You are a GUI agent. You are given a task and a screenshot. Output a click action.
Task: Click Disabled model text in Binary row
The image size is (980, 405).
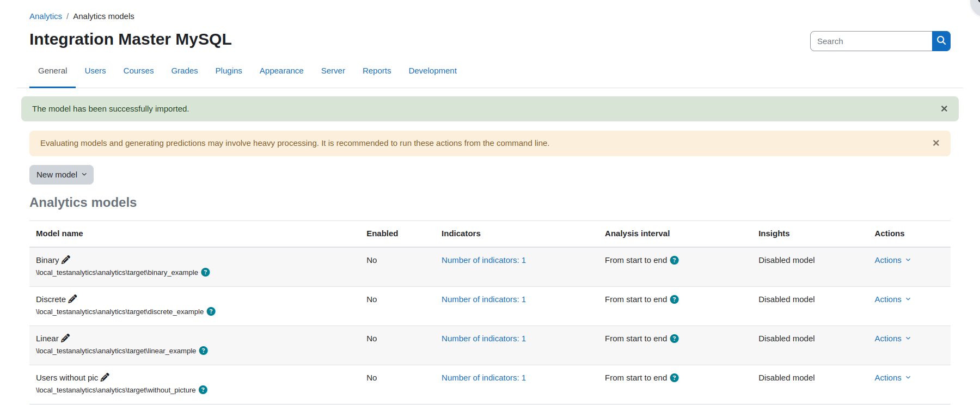click(786, 260)
